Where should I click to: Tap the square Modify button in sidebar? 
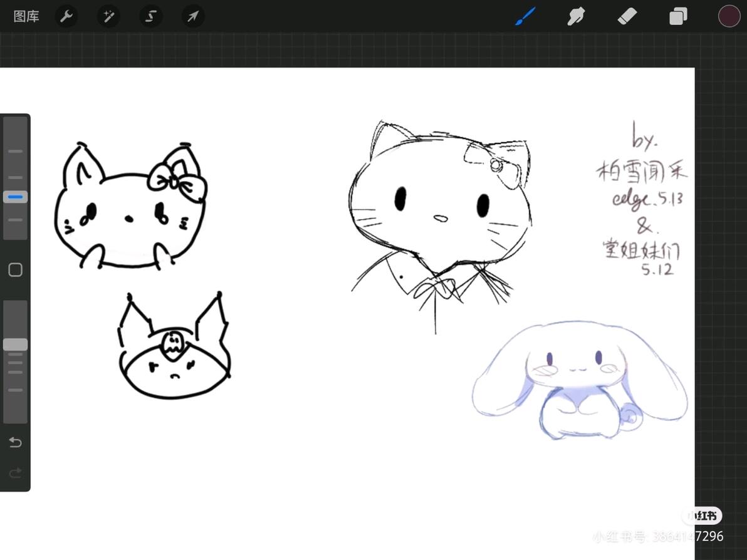click(15, 270)
